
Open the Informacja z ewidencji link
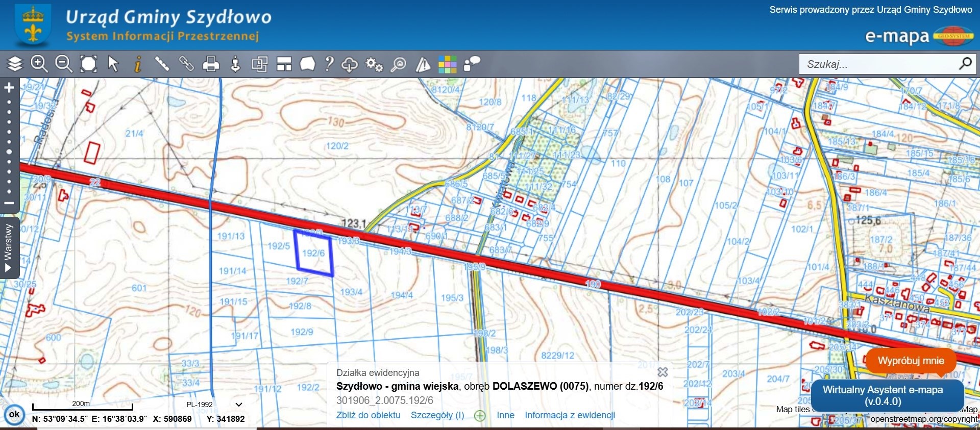pyautogui.click(x=570, y=415)
